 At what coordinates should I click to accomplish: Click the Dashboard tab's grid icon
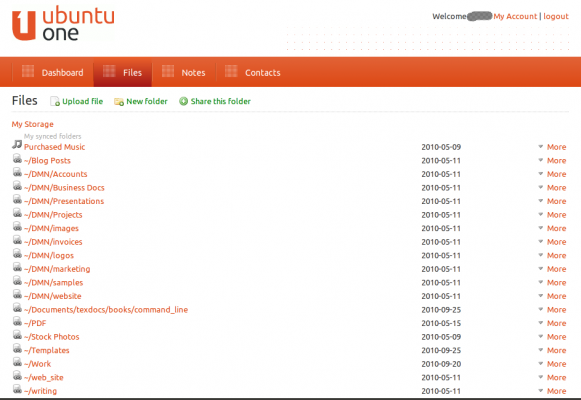(x=28, y=71)
